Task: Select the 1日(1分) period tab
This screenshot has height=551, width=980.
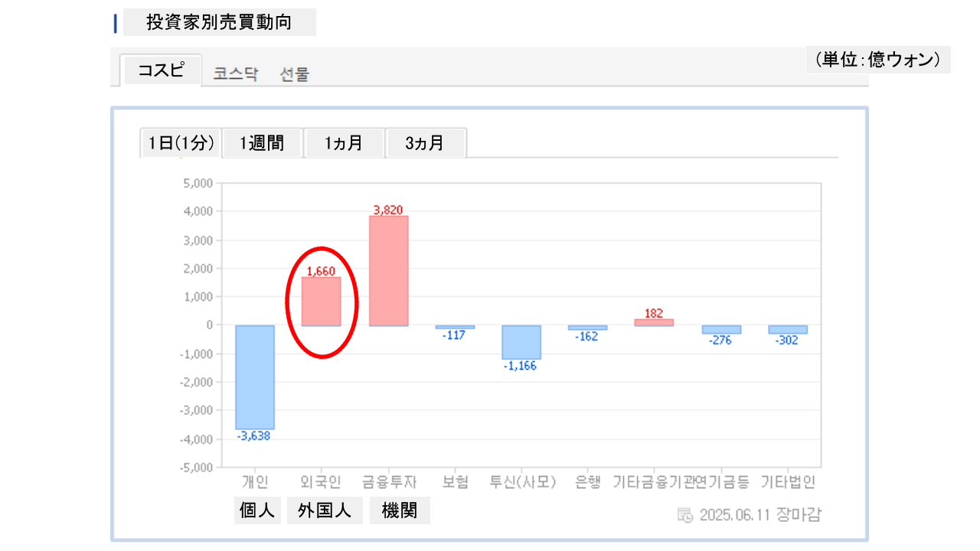Action: click(181, 143)
